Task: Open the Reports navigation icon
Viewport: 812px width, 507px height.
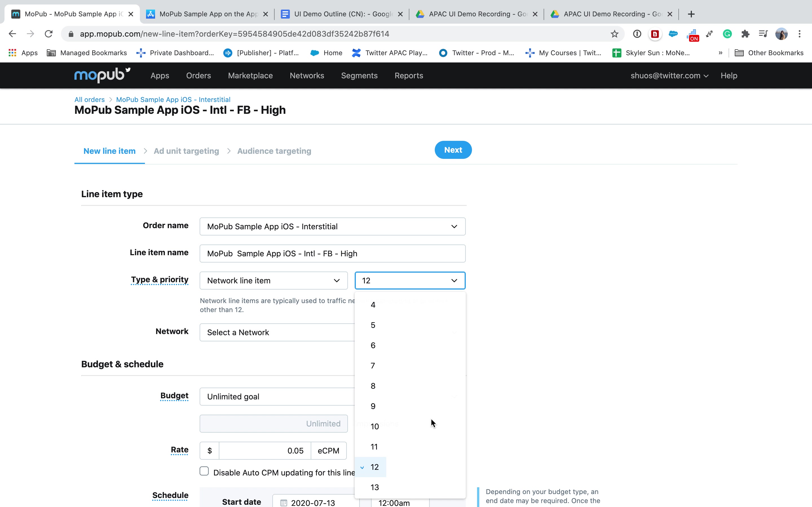Action: [409, 75]
